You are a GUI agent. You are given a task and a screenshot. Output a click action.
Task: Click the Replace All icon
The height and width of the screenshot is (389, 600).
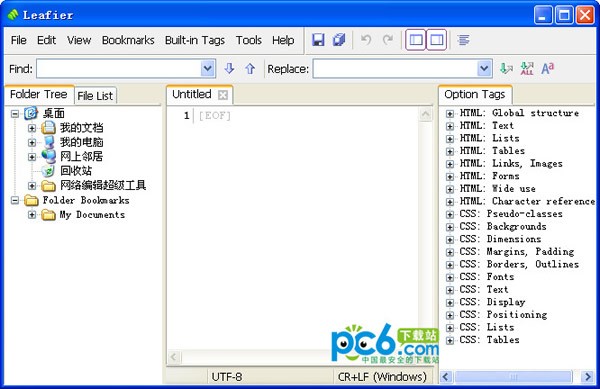(x=527, y=69)
